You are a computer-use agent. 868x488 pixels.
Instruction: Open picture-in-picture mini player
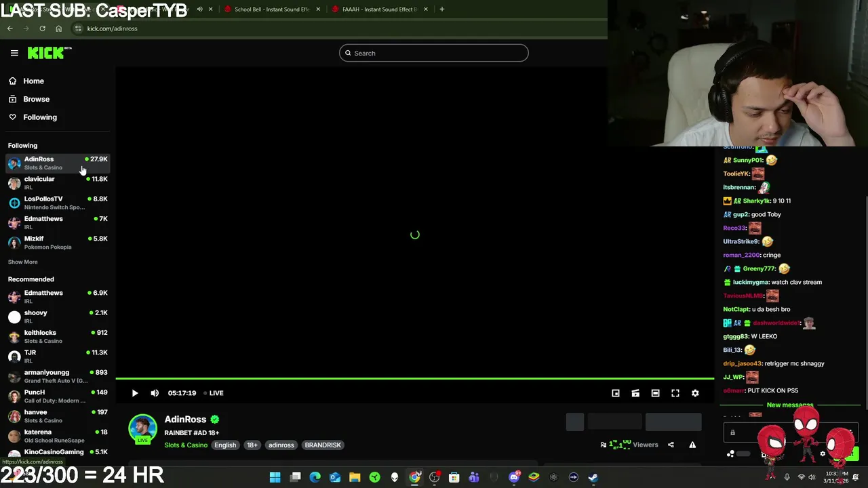616,393
